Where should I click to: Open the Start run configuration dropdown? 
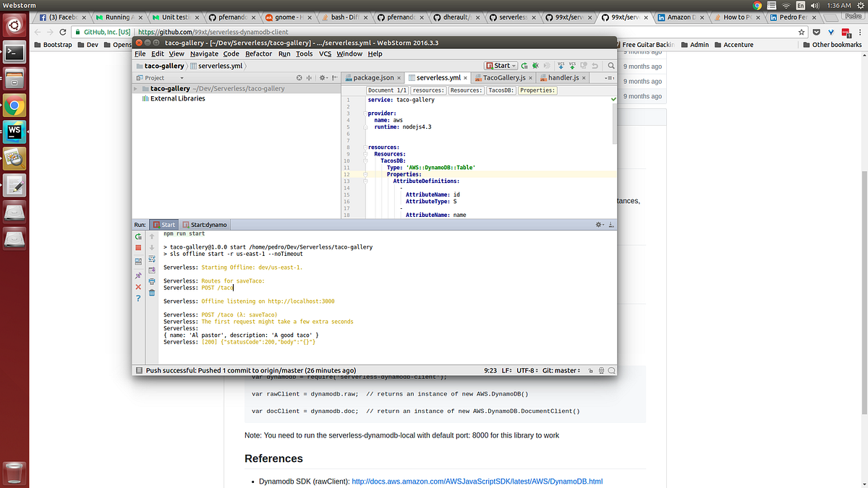point(513,65)
